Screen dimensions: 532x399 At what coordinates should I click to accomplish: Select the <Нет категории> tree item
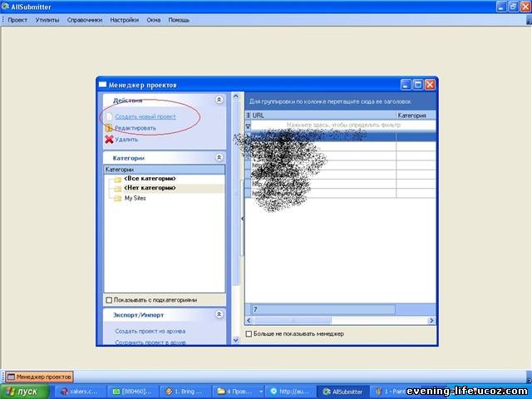tap(150, 188)
